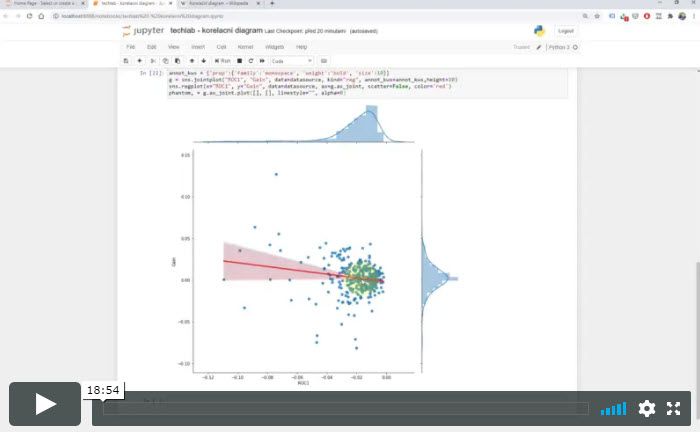Enter fullscreen in the video player
This screenshot has width=700, height=432.
[673, 408]
